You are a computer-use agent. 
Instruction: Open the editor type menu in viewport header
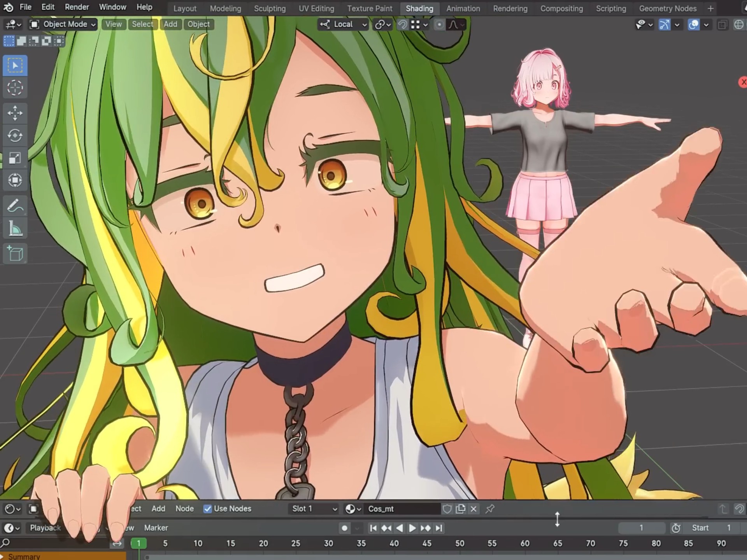point(14,24)
